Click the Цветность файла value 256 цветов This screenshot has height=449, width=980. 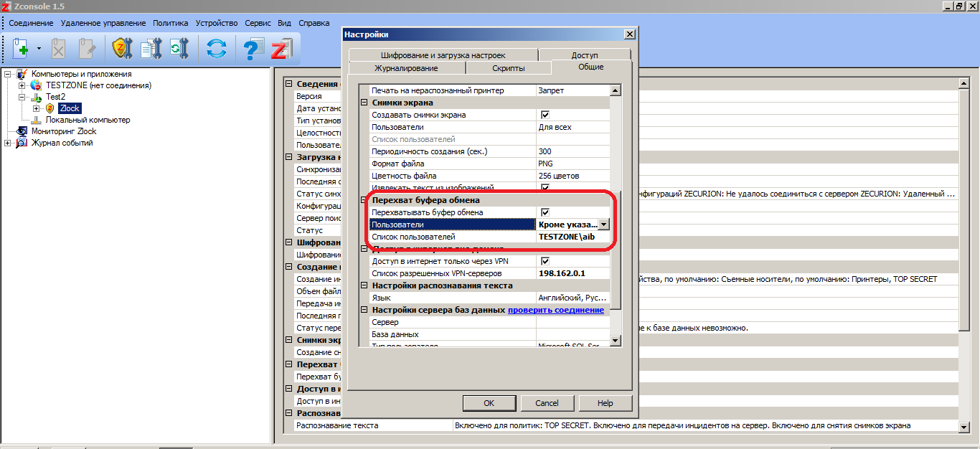point(573,176)
